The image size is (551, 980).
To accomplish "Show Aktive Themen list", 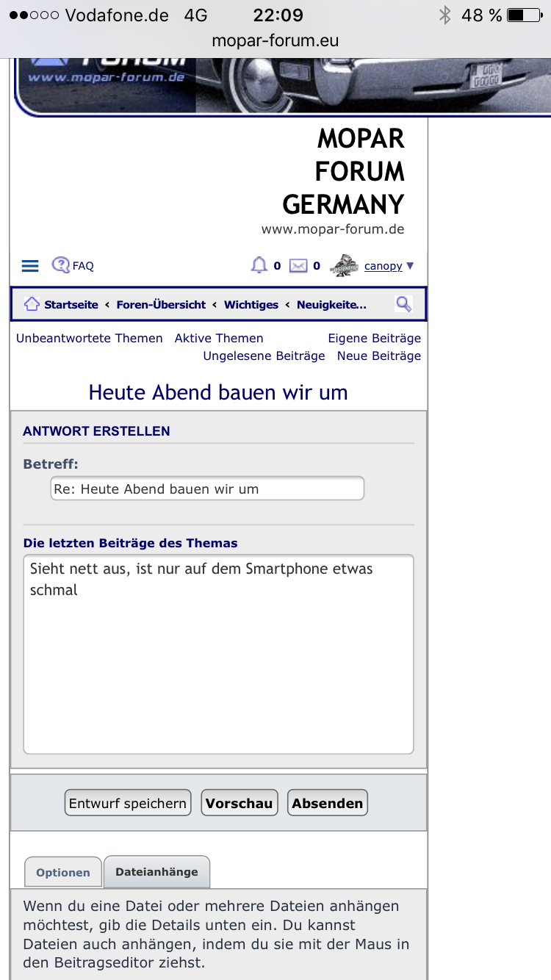I will (219, 339).
